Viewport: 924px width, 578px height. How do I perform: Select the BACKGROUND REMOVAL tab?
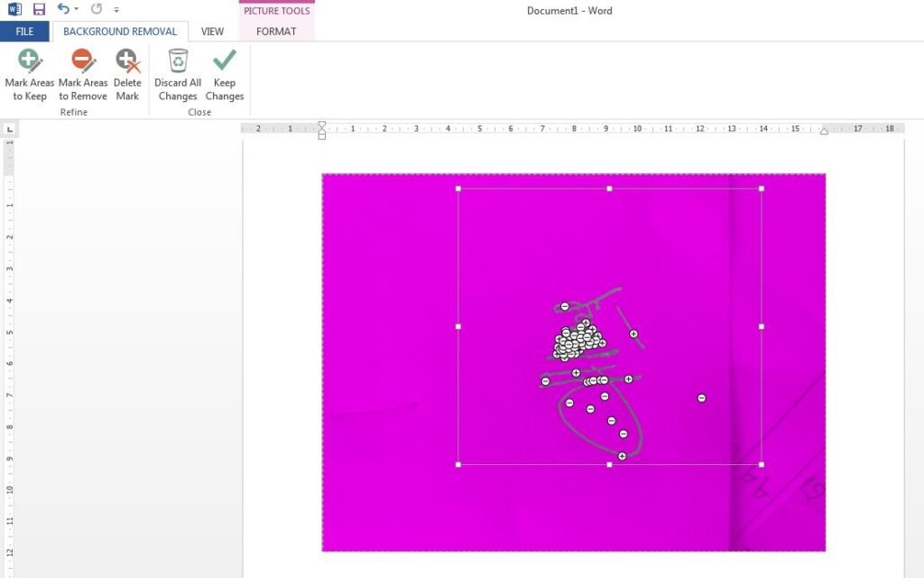(x=120, y=32)
